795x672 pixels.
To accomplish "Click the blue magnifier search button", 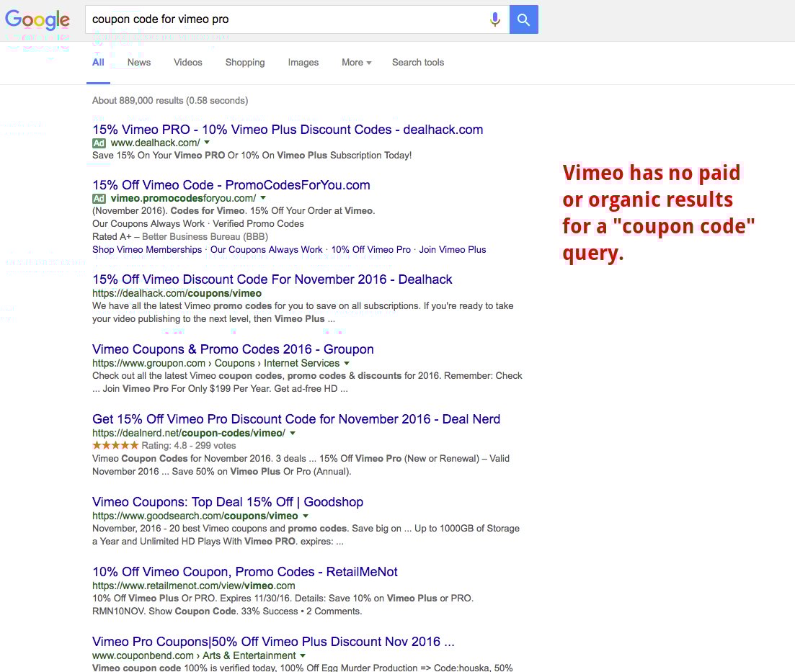I will pos(523,19).
